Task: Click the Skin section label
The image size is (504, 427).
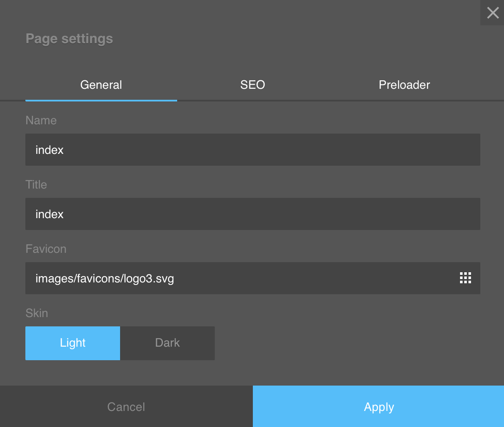Action: tap(37, 313)
